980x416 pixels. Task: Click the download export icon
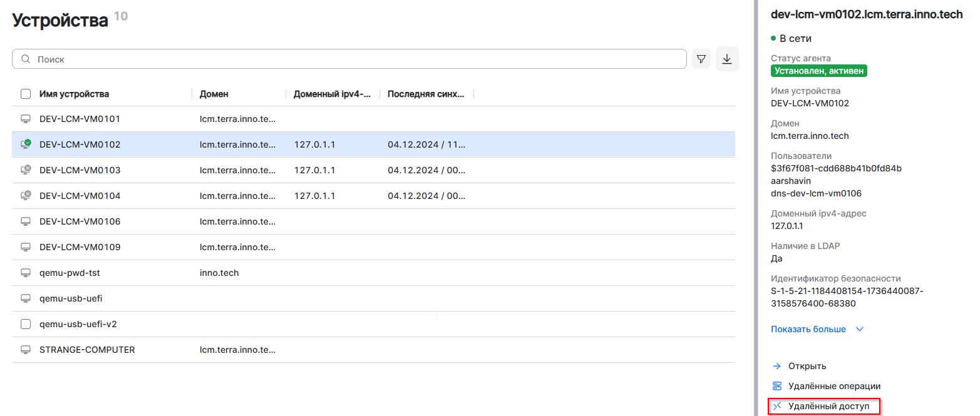(727, 59)
